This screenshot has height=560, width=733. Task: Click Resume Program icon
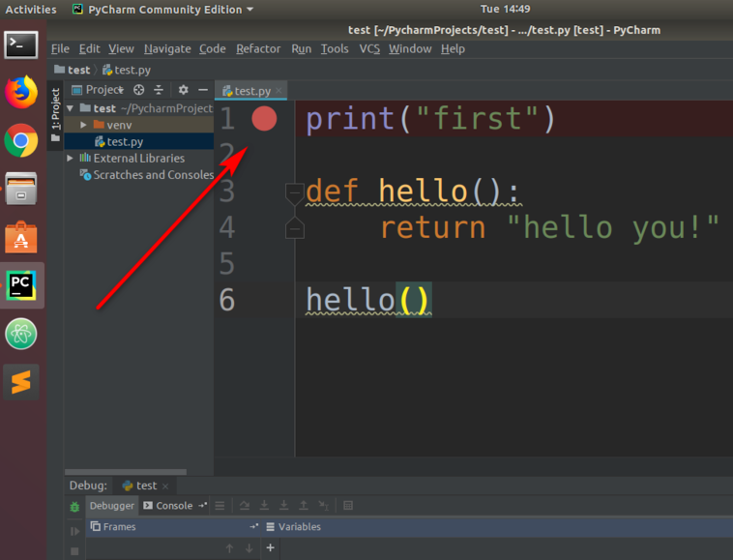[74, 532]
